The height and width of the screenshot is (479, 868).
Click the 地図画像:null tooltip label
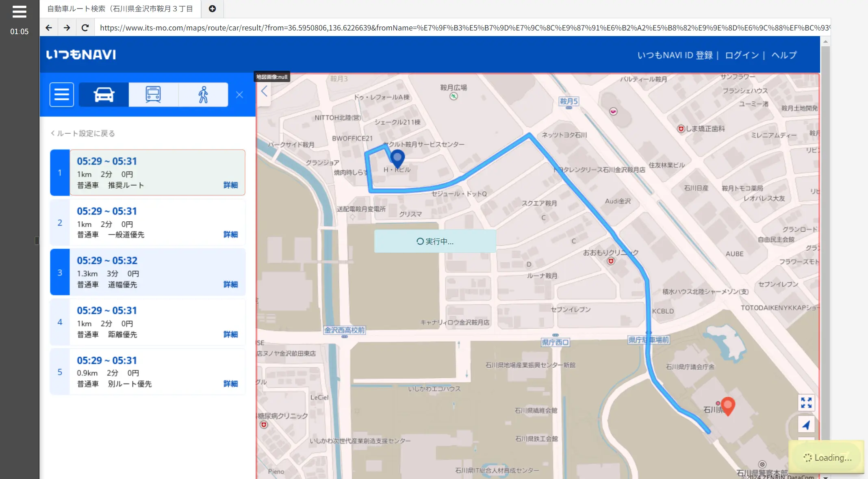click(x=272, y=77)
